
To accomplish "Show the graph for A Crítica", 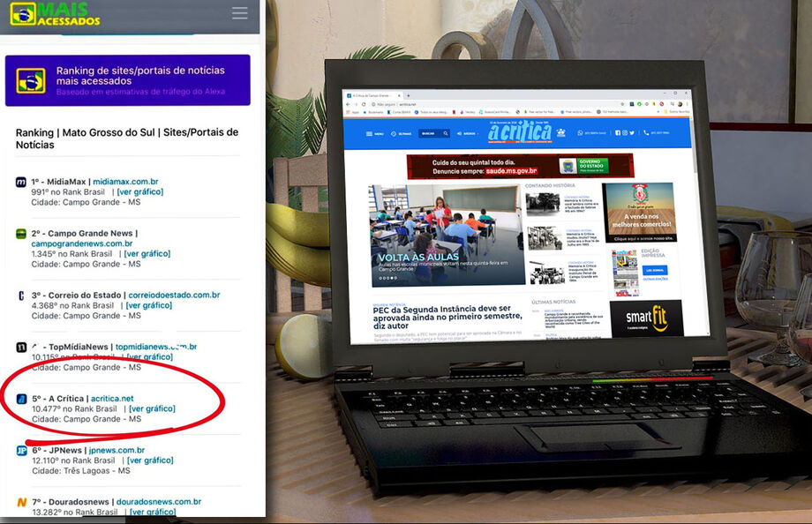I will pyautogui.click(x=152, y=408).
